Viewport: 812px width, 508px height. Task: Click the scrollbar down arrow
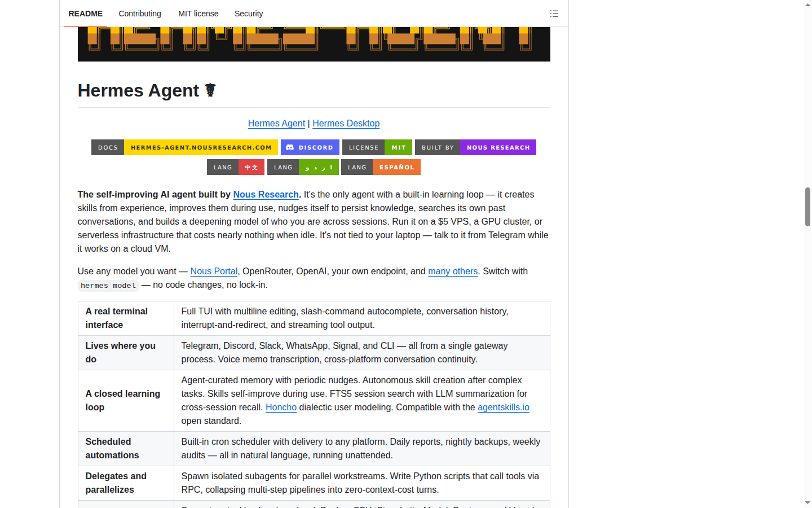(807, 503)
